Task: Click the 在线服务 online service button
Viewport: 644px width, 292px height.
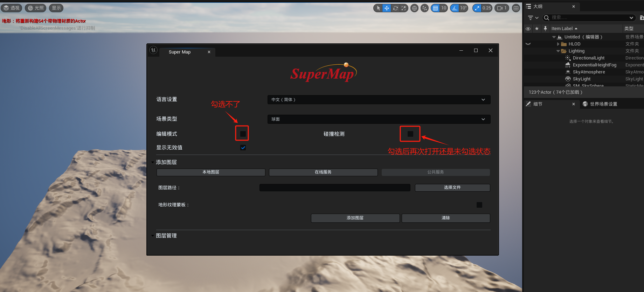Action: pyautogui.click(x=323, y=172)
